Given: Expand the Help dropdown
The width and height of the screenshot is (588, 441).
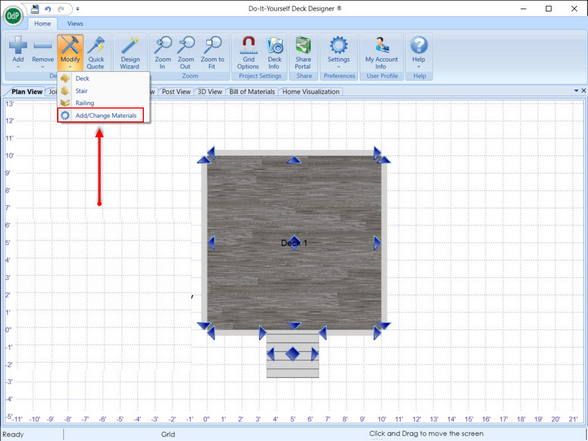Looking at the screenshot, I should pyautogui.click(x=418, y=53).
